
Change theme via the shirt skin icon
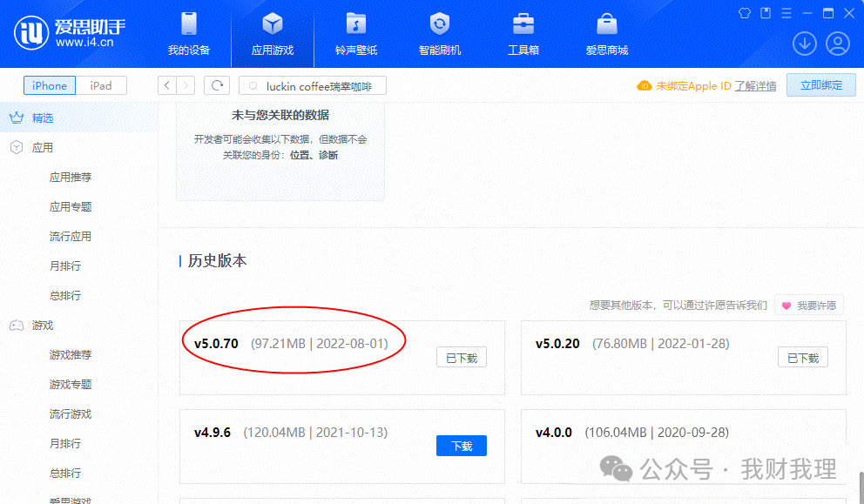point(745,13)
